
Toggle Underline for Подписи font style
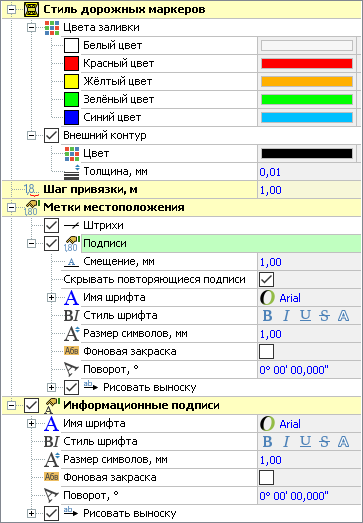305,316
